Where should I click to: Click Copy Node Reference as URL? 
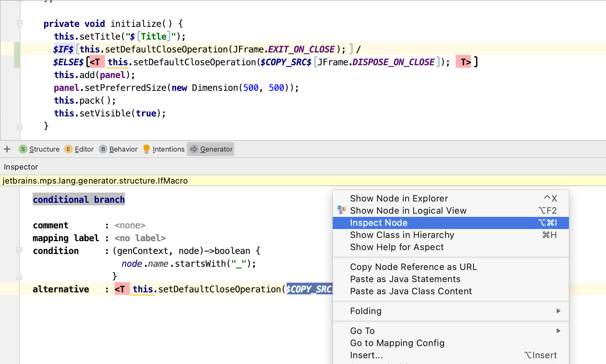413,267
